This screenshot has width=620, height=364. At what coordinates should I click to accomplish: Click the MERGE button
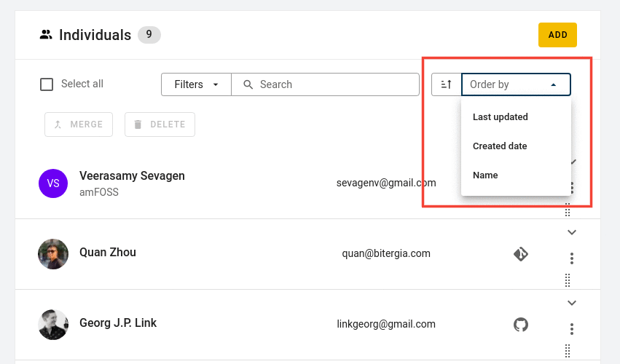(79, 124)
